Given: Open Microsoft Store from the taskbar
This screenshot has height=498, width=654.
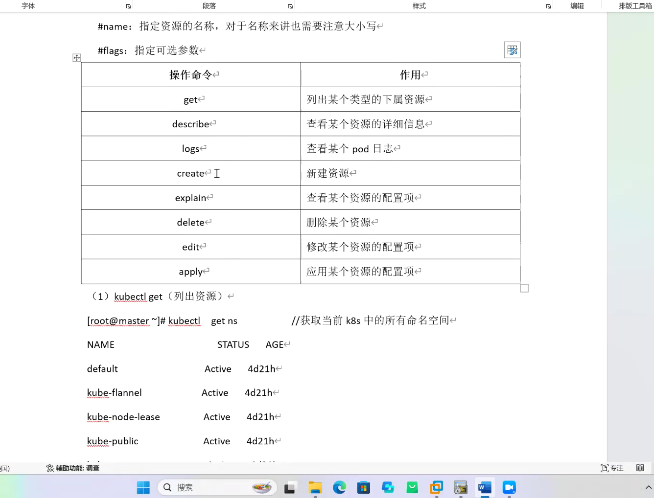Looking at the screenshot, I should pyautogui.click(x=363, y=487).
